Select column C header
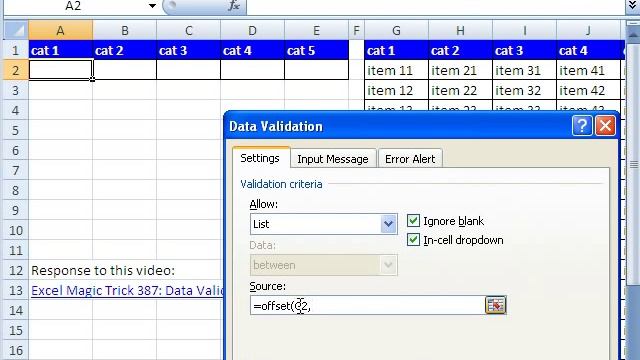This screenshot has height=360, width=640. 189,31
